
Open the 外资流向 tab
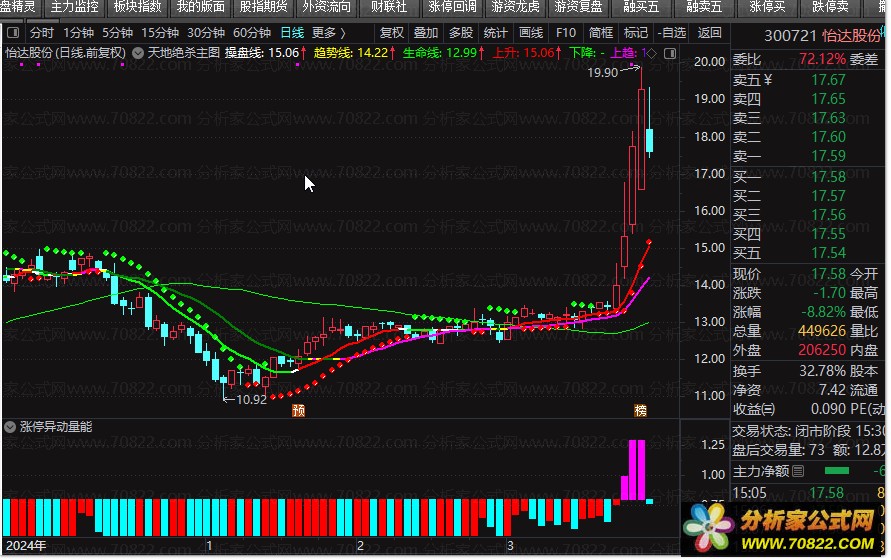(326, 7)
